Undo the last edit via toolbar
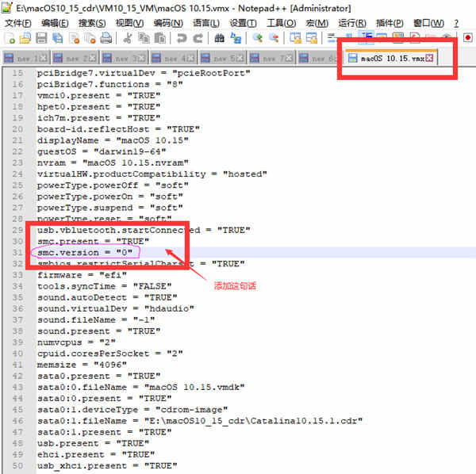Viewport: 476px width, 474px height. 182,39
